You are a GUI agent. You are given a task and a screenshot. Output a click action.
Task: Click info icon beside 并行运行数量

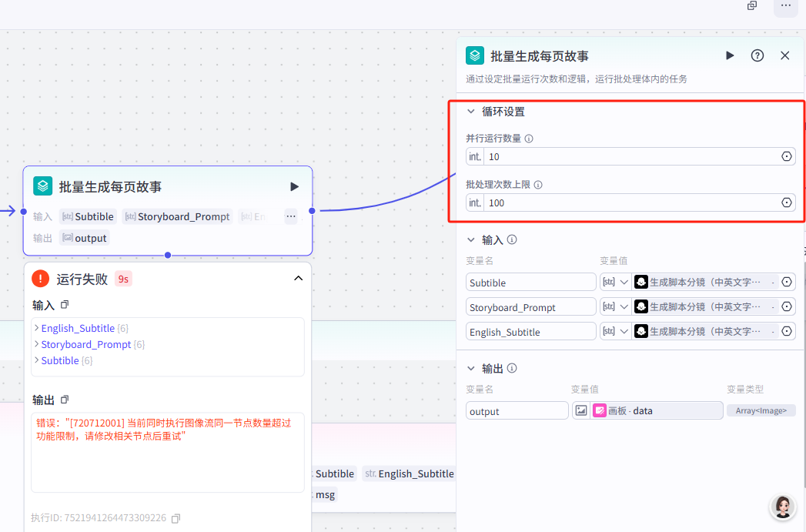pos(529,139)
